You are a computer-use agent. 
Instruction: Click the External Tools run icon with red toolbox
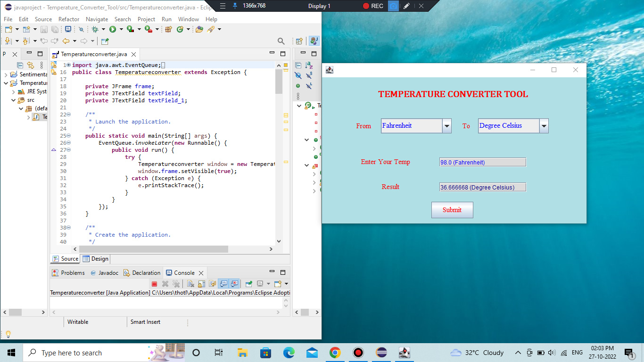coord(149,29)
